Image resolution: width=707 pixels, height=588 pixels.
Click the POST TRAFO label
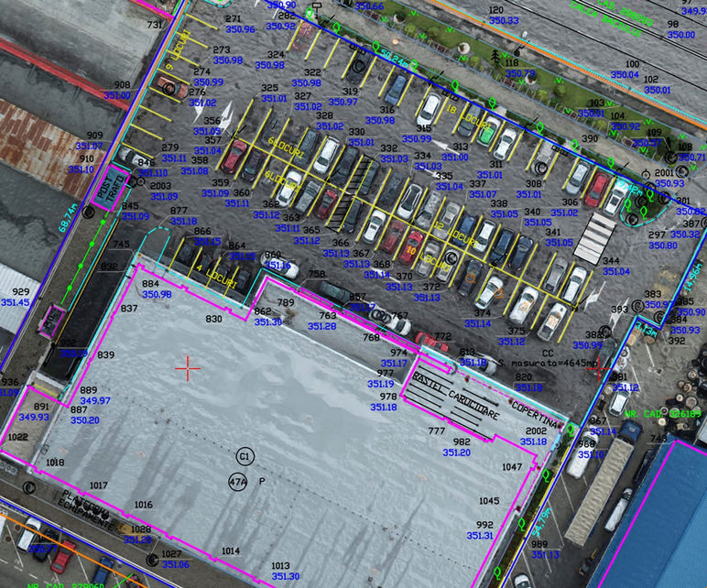pyautogui.click(x=111, y=189)
